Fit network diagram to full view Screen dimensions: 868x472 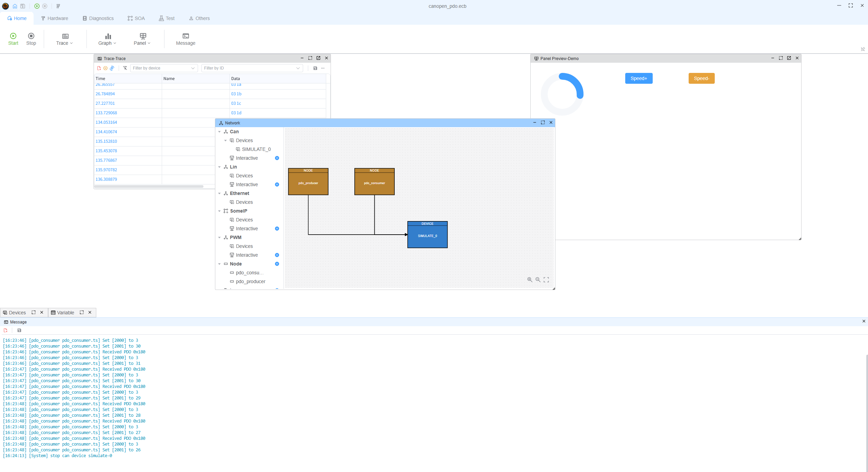pos(546,280)
